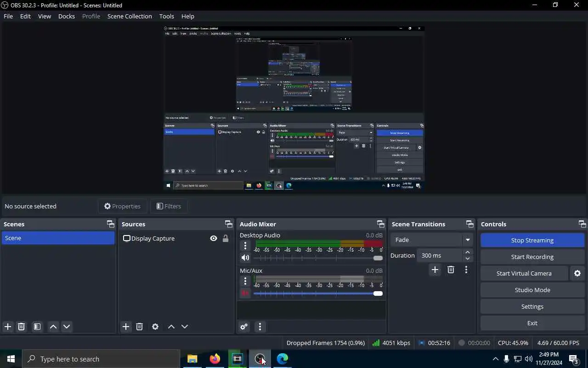Open File Explorer from the taskbar
The image size is (588, 368).
click(x=192, y=359)
